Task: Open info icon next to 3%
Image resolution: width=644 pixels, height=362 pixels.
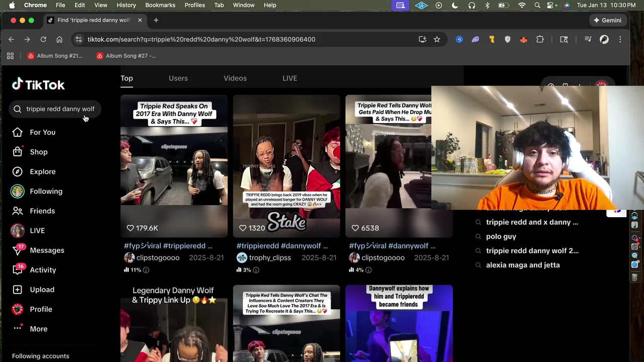Action: coord(256,270)
